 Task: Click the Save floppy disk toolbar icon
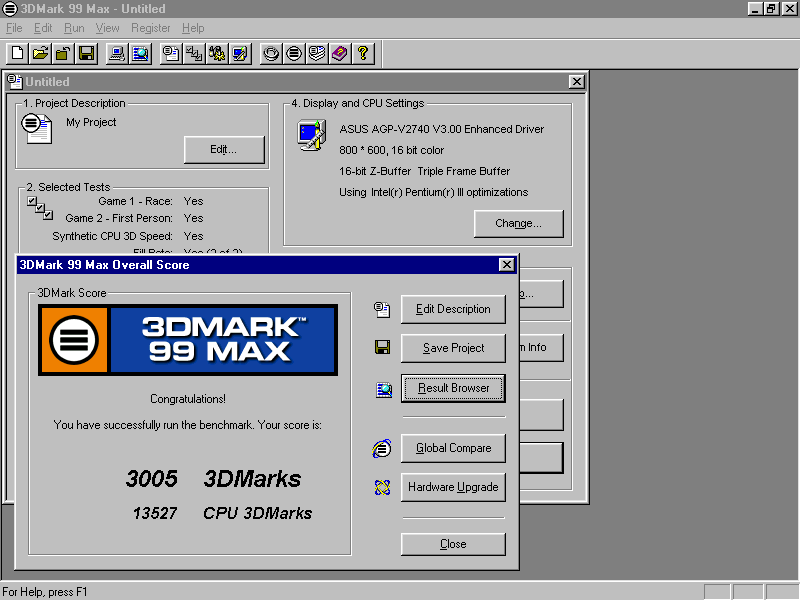(x=87, y=54)
